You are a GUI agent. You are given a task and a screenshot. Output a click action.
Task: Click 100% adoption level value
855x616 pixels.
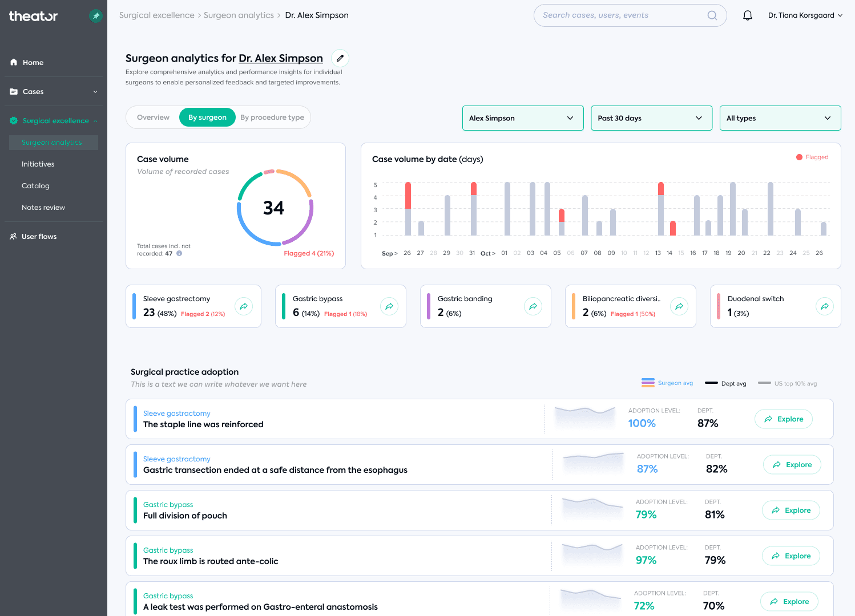tap(642, 423)
